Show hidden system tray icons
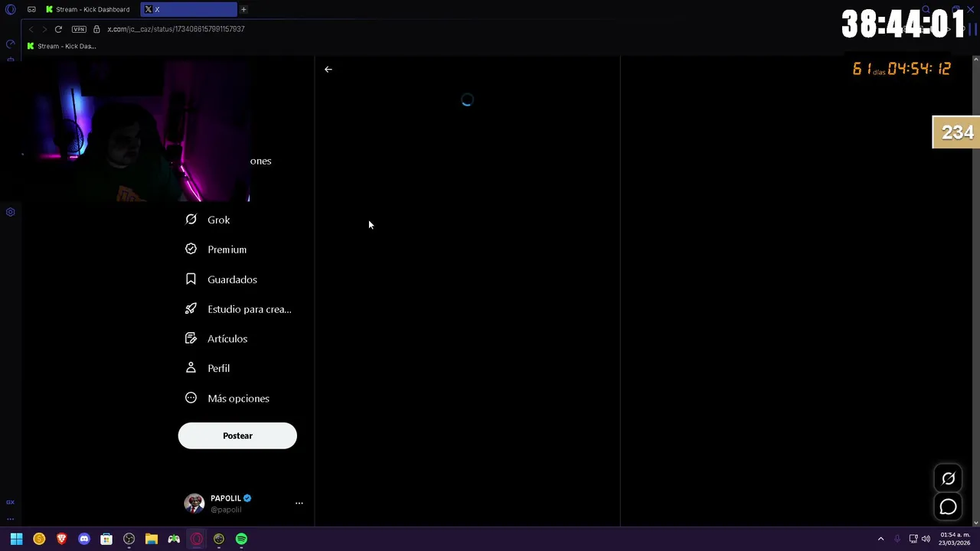 (x=880, y=539)
